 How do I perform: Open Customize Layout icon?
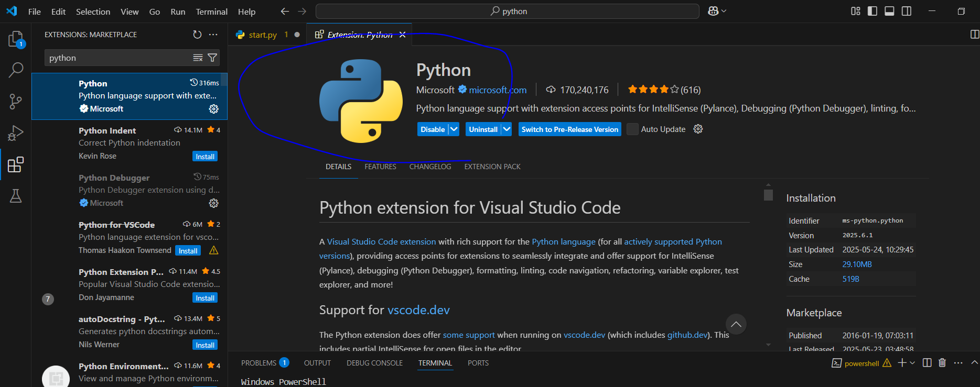click(x=856, y=11)
